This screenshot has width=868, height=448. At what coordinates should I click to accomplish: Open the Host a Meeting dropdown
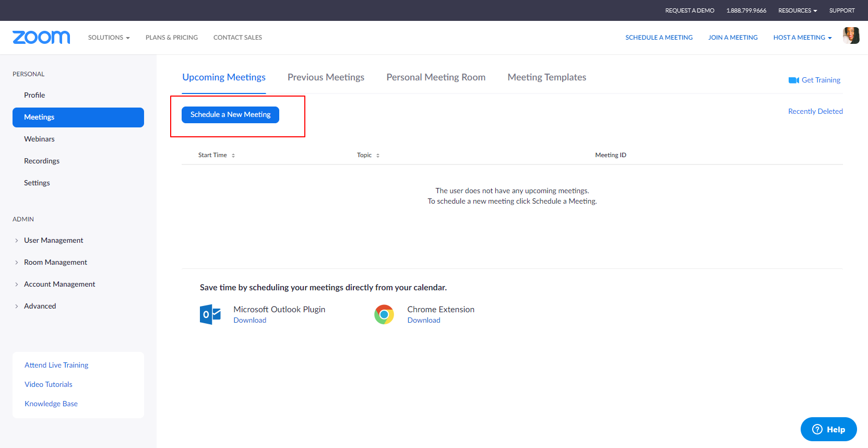pyautogui.click(x=802, y=38)
